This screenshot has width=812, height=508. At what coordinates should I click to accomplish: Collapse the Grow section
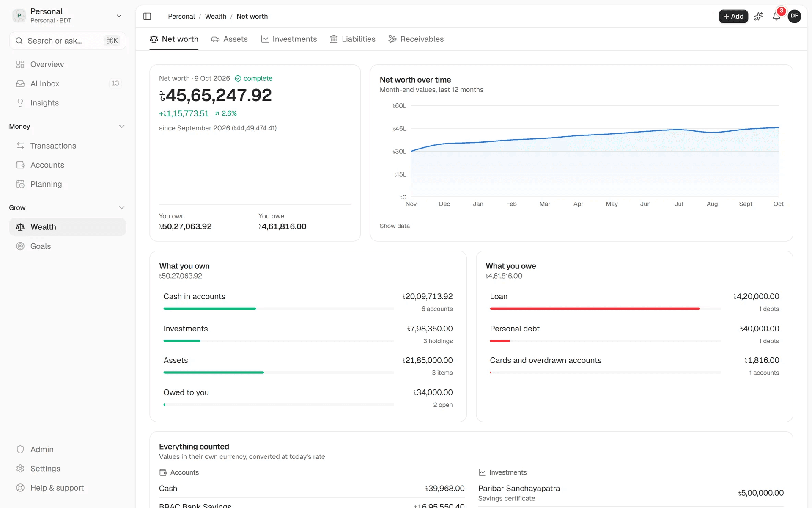122,208
